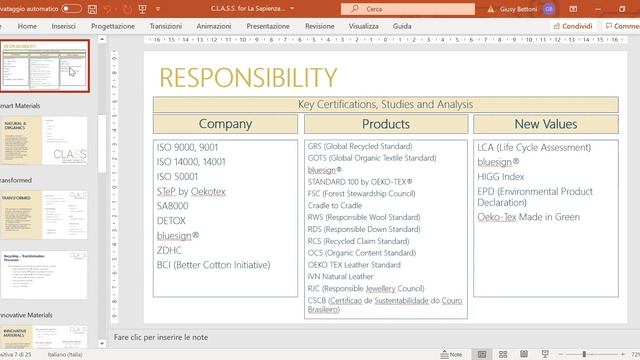Click GRS (Global Recycled Standard) text
This screenshot has height=360, width=640.
pyautogui.click(x=360, y=146)
